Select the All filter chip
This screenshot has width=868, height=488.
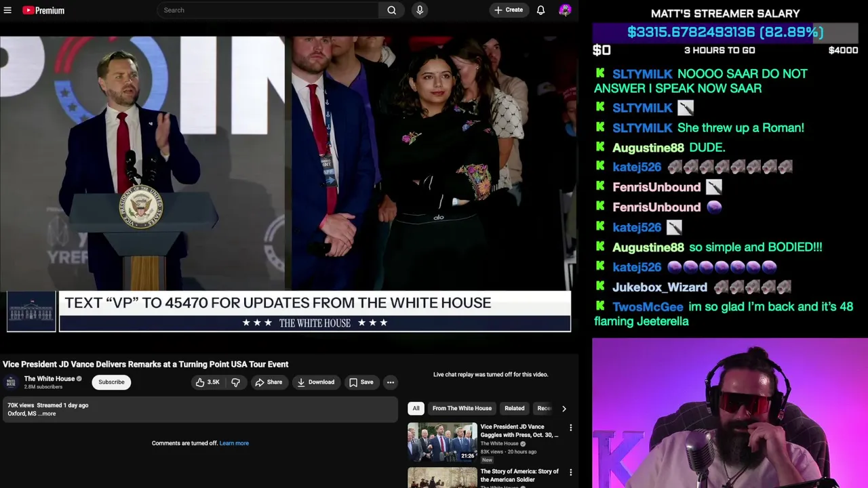416,408
